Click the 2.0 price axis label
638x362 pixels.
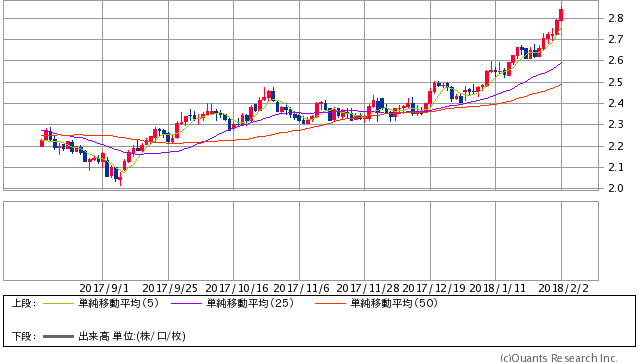tap(616, 188)
